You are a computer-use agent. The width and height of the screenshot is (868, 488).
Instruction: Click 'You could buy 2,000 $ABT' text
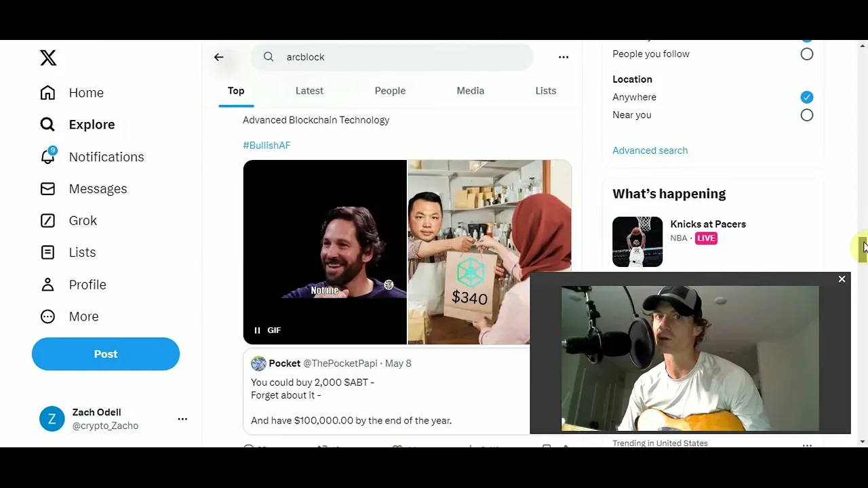[313, 382]
